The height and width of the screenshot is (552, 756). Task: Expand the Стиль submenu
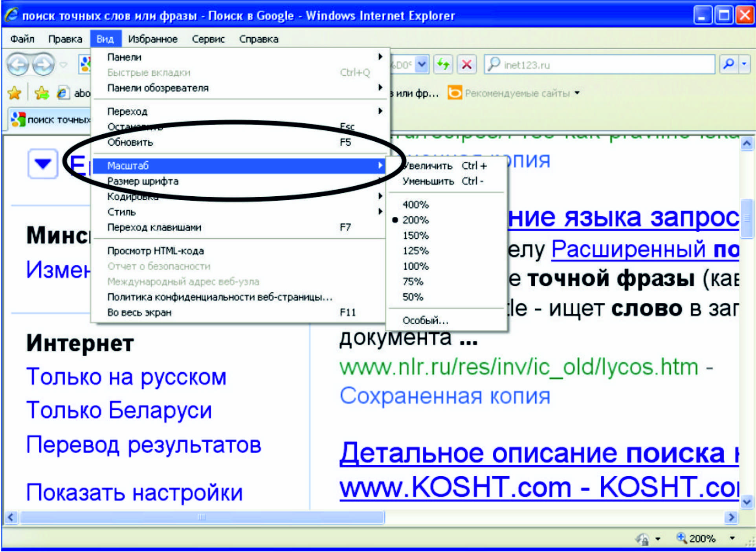(240, 212)
